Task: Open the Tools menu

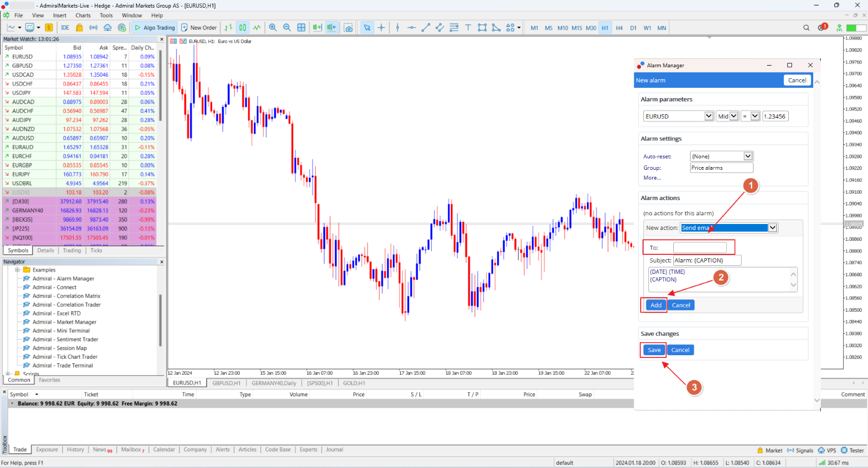Action: pos(106,15)
